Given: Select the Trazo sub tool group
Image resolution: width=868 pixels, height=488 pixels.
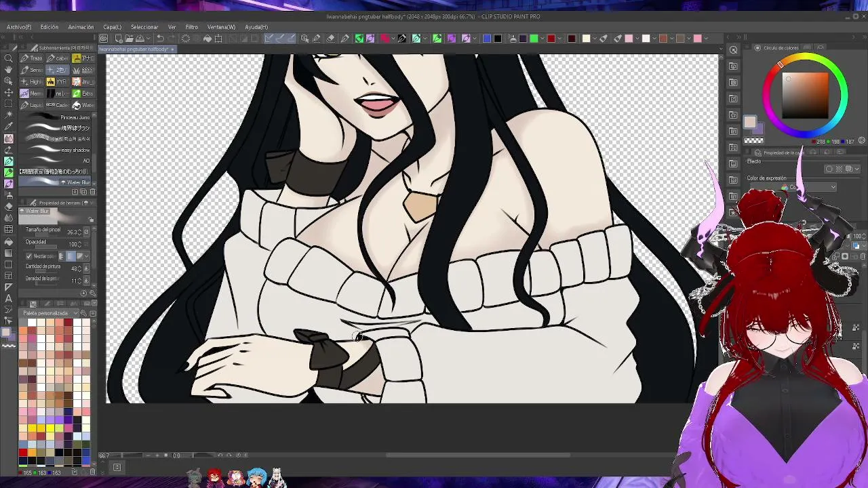Looking at the screenshot, I should click(x=31, y=58).
